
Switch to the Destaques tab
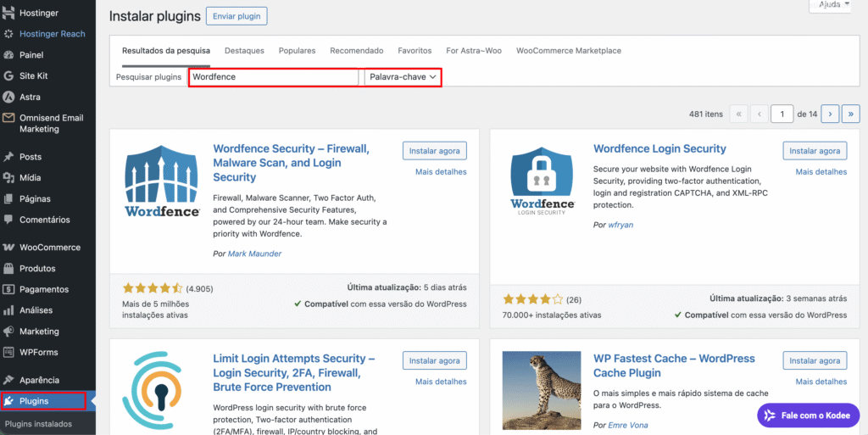(244, 50)
